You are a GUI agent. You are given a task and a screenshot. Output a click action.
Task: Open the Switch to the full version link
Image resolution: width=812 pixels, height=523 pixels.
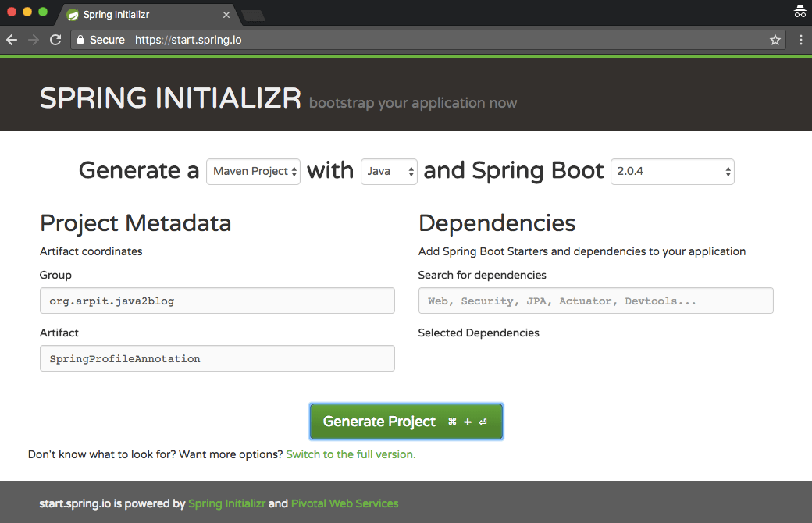coord(351,454)
